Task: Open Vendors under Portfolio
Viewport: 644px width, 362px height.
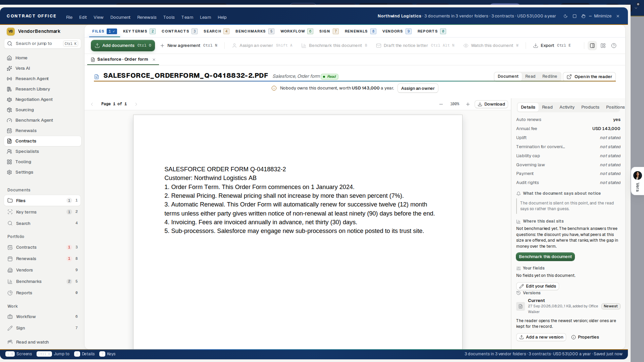Action: click(x=43, y=270)
